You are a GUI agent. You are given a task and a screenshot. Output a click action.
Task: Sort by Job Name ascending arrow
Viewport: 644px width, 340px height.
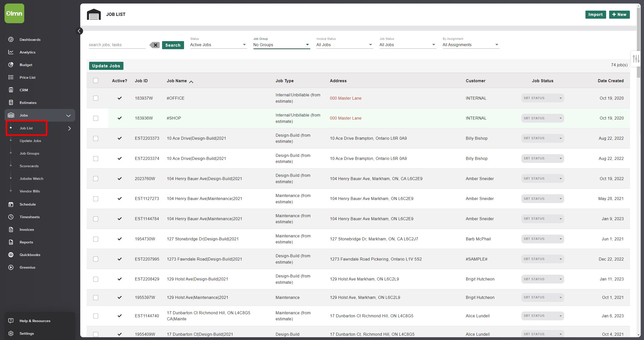click(191, 81)
